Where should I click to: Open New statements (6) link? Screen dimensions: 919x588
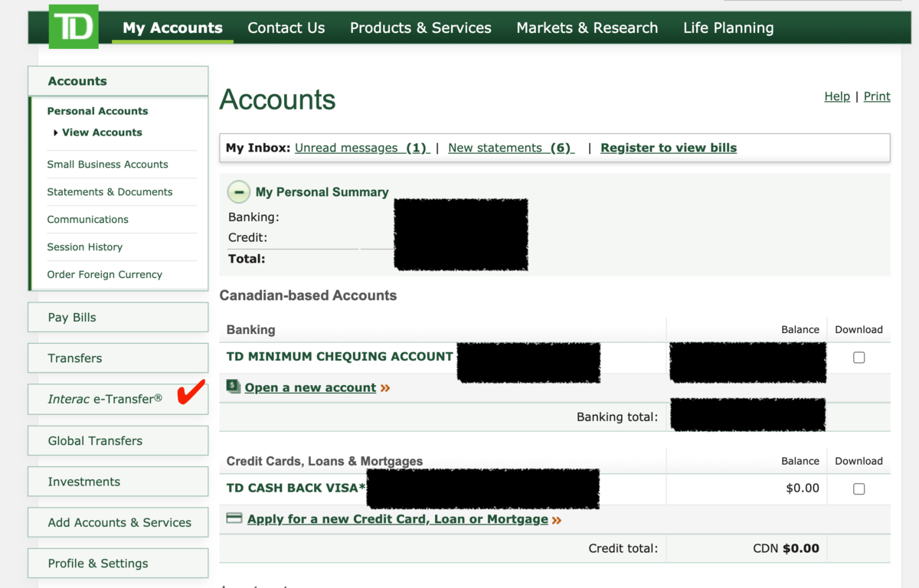point(511,148)
